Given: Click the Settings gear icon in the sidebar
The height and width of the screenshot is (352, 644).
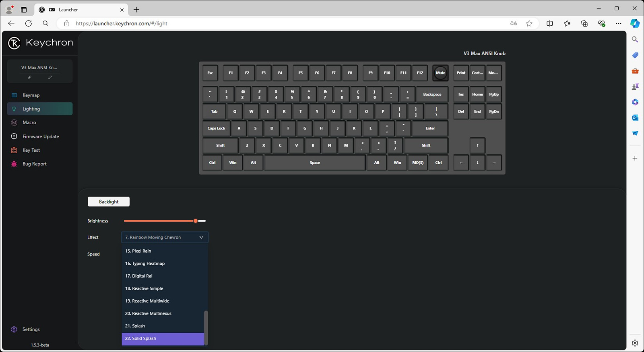Looking at the screenshot, I should tap(14, 329).
